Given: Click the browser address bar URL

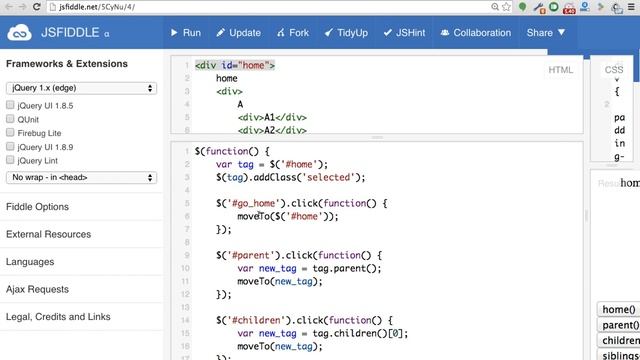Looking at the screenshot, I should [x=97, y=7].
